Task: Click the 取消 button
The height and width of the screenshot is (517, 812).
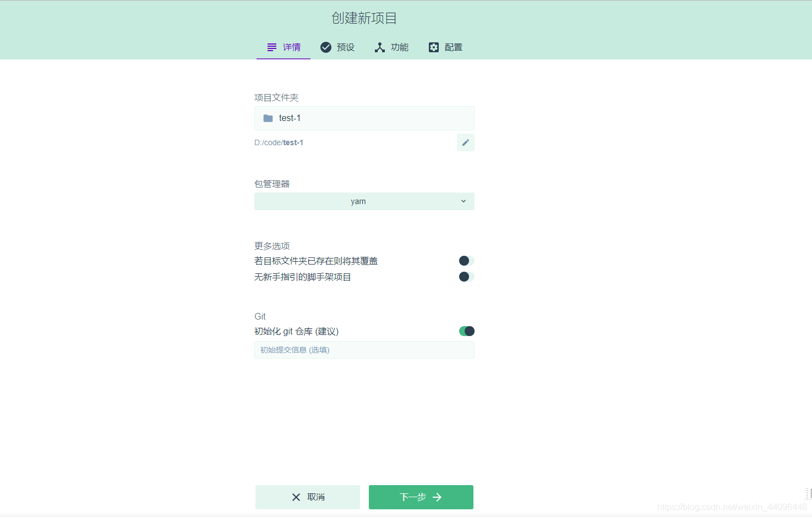Action: coord(307,497)
